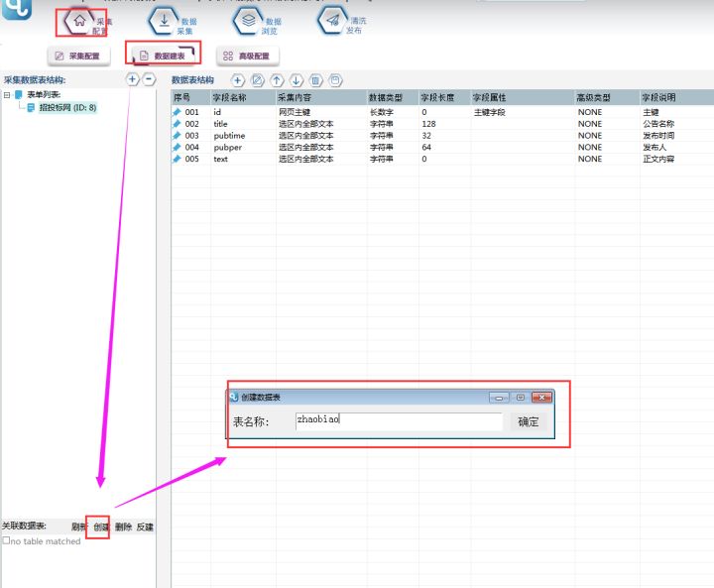
Task: Click the 高级类型 column header
Action: click(608, 97)
